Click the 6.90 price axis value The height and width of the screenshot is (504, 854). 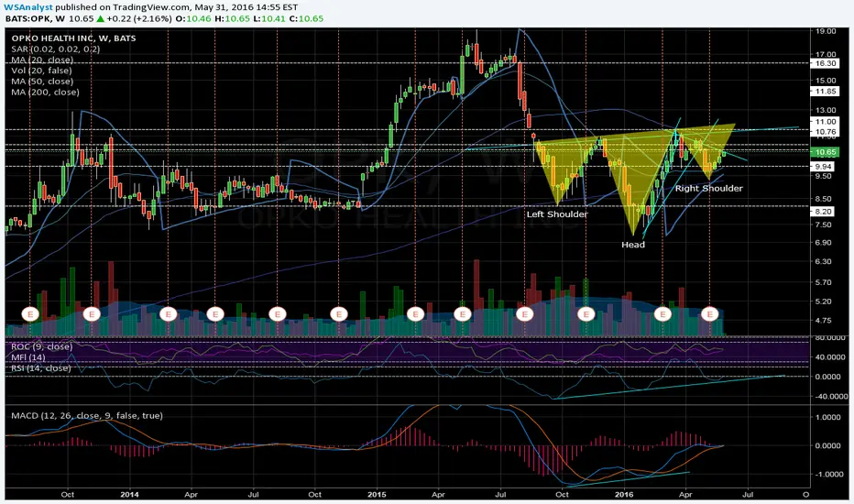(x=824, y=242)
